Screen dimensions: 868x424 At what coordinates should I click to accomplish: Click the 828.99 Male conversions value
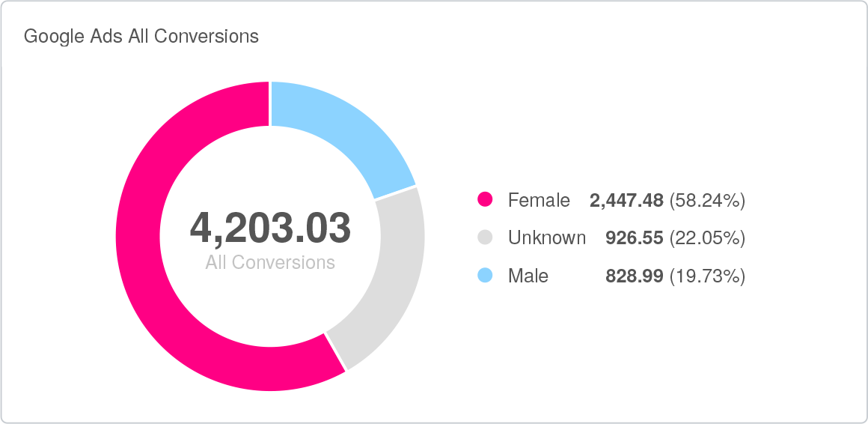coord(634,276)
